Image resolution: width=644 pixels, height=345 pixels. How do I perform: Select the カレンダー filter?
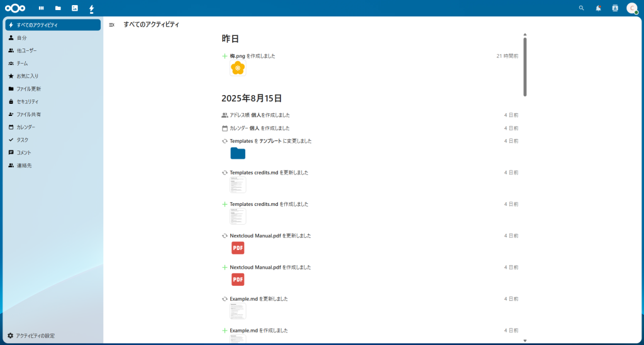26,127
